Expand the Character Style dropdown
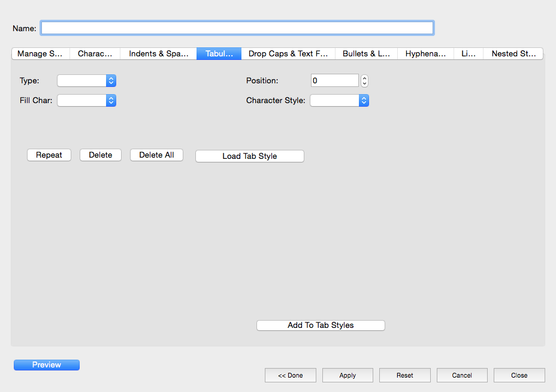Image resolution: width=556 pixels, height=392 pixels. tap(339, 101)
